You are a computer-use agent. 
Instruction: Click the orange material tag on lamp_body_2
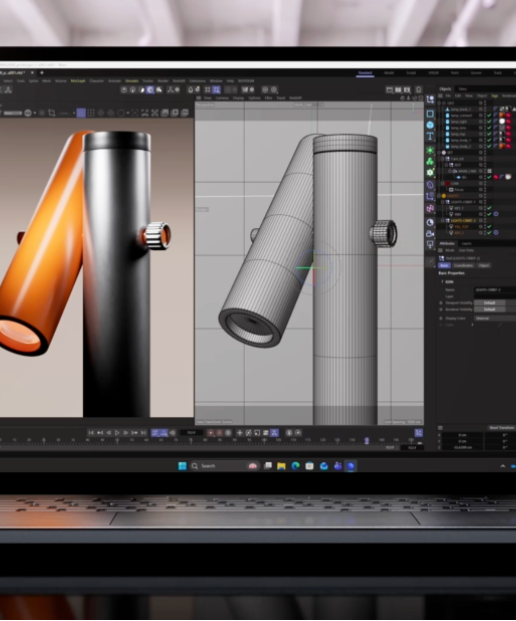(502, 146)
